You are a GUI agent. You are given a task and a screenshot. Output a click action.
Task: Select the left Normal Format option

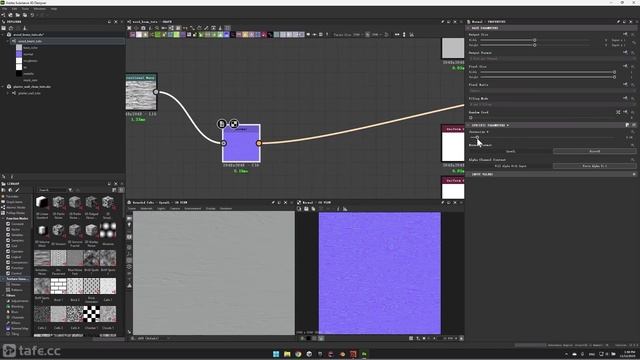point(511,151)
